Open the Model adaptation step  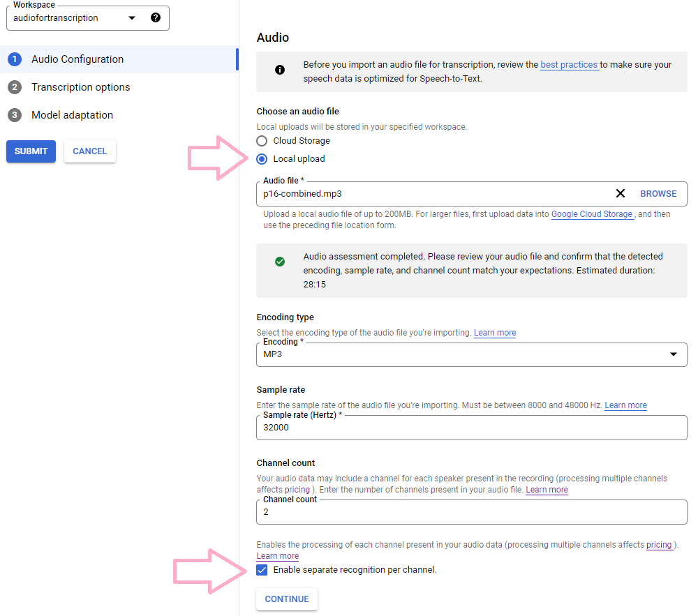pos(72,115)
